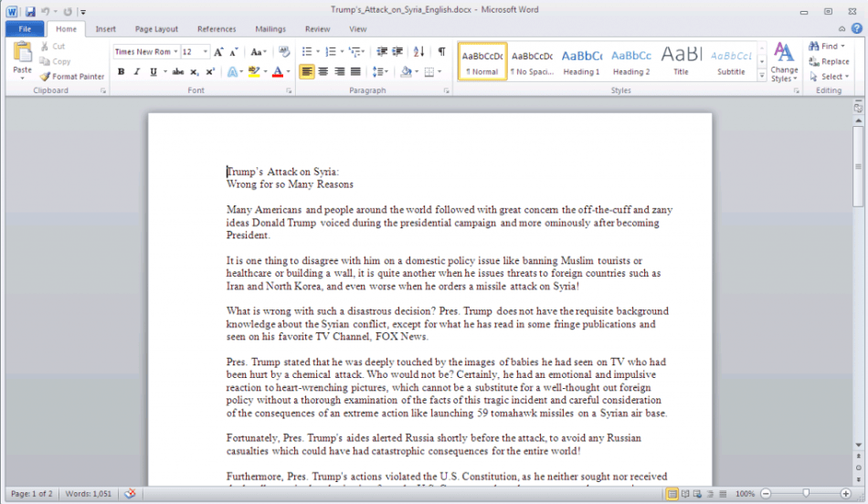
Task: Click the Sort paragraph icon
Action: pos(418,52)
